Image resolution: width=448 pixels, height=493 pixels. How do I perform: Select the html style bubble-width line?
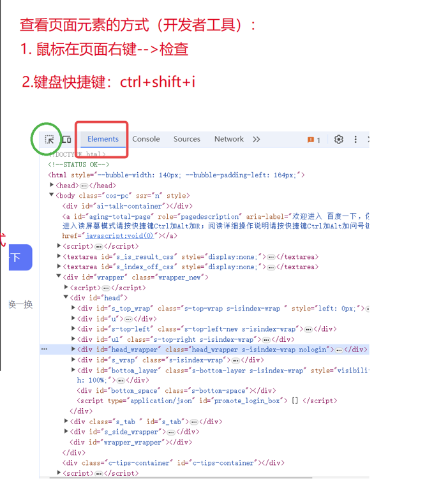pyautogui.click(x=176, y=175)
